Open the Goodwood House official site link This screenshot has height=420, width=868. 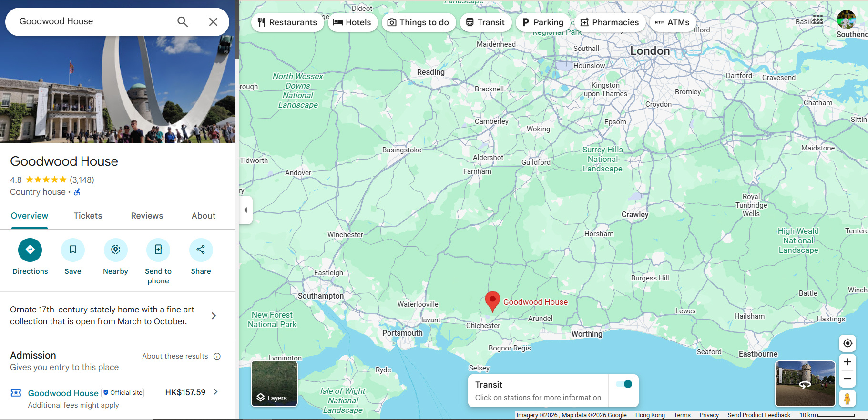[x=63, y=393]
